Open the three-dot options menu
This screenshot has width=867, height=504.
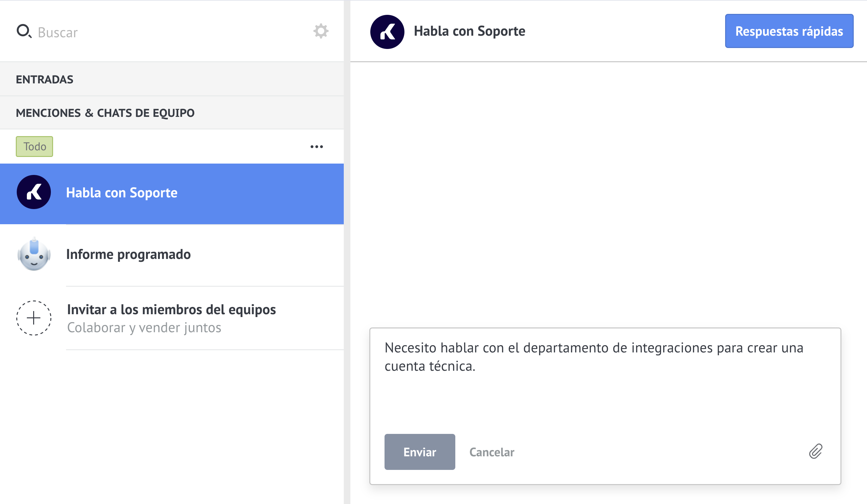pos(317,147)
